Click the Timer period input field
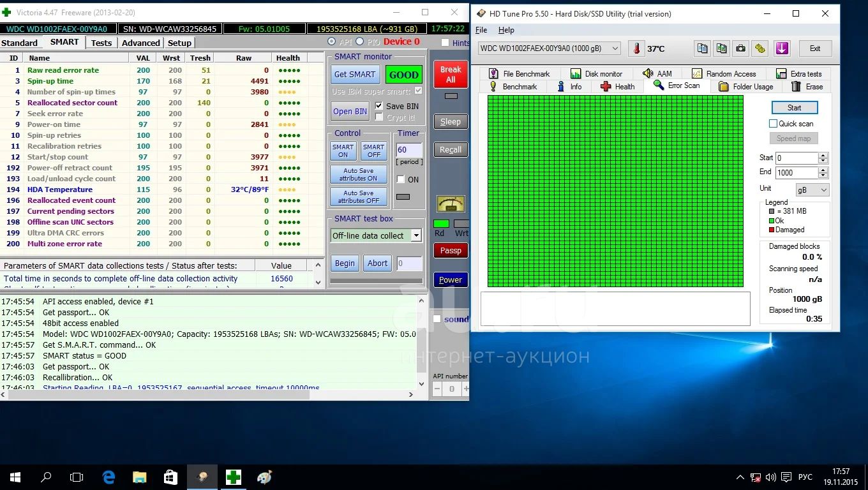Image resolution: width=868 pixels, height=490 pixels. pos(408,150)
